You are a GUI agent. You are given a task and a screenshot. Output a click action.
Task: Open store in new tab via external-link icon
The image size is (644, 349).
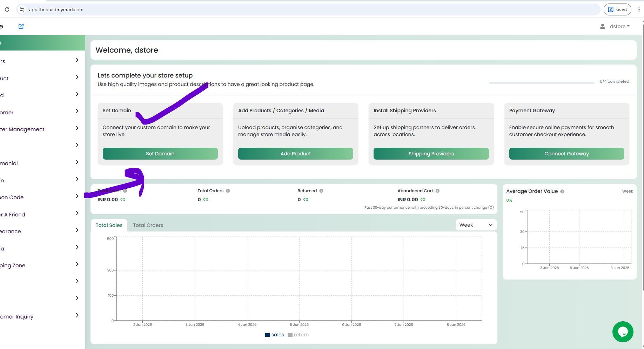(x=21, y=26)
